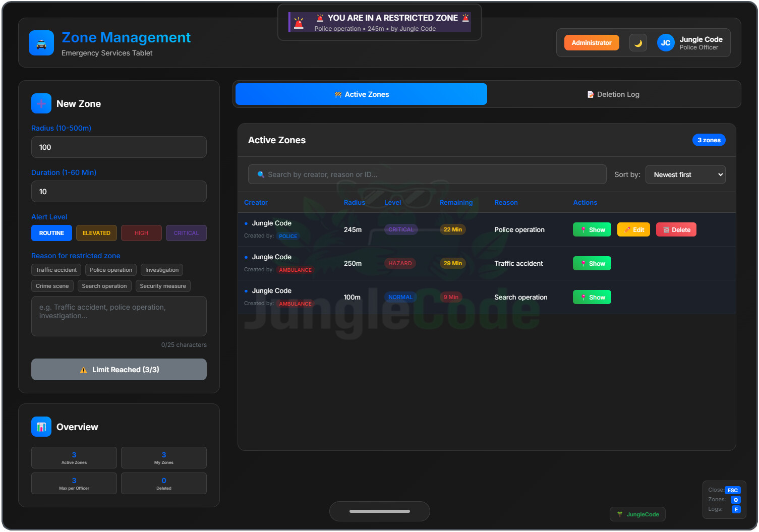Click the JC avatar circle in the header

click(x=665, y=42)
